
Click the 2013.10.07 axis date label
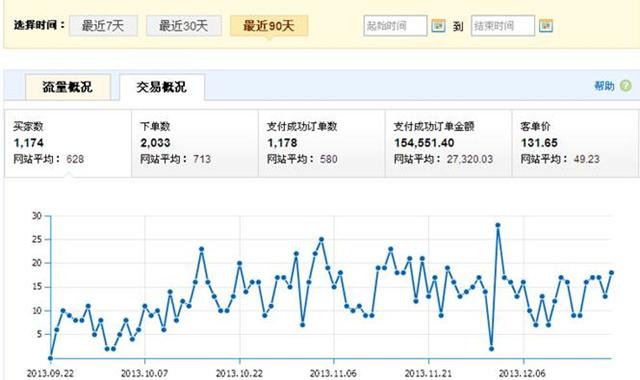click(x=144, y=373)
